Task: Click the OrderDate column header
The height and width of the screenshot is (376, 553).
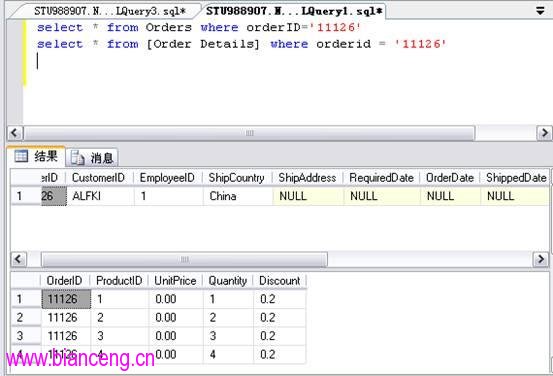Action: click(450, 178)
